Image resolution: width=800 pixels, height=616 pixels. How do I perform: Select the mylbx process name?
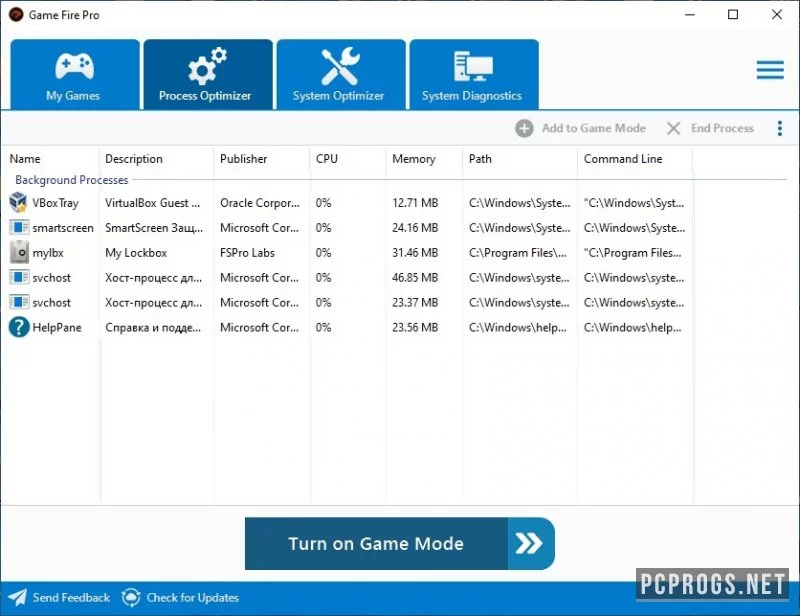(48, 253)
